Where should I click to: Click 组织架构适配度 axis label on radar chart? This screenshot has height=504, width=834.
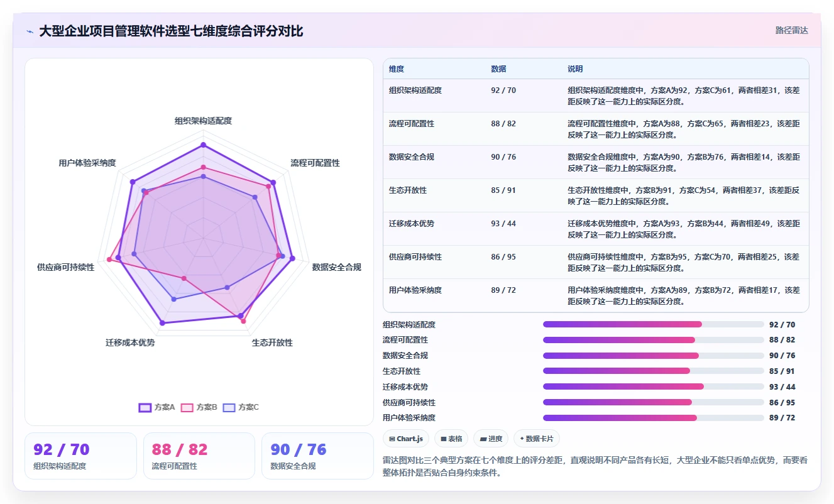tap(203, 121)
